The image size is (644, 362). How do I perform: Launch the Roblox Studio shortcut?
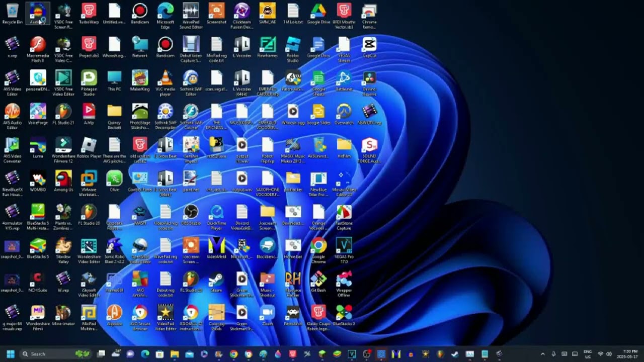[293, 49]
